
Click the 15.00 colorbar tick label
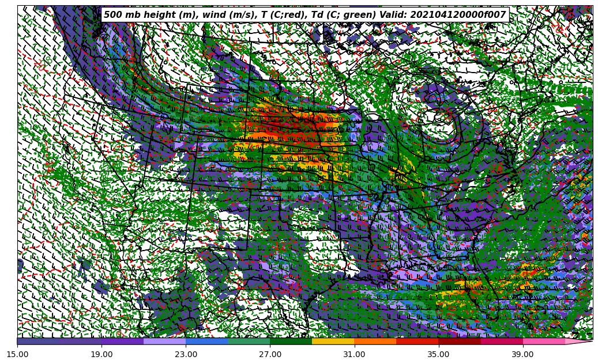(x=17, y=355)
